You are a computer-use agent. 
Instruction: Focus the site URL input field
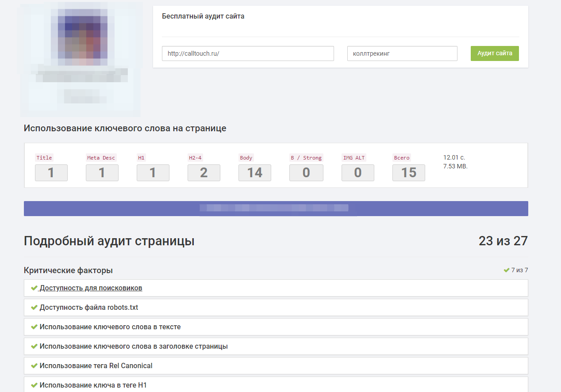click(x=248, y=54)
